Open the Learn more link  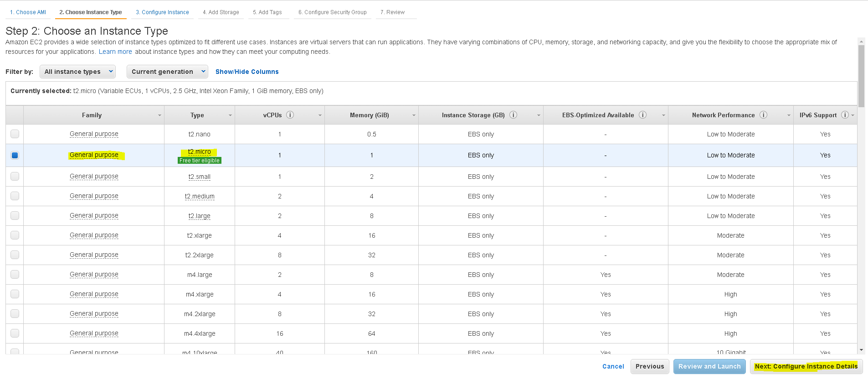pyautogui.click(x=115, y=52)
